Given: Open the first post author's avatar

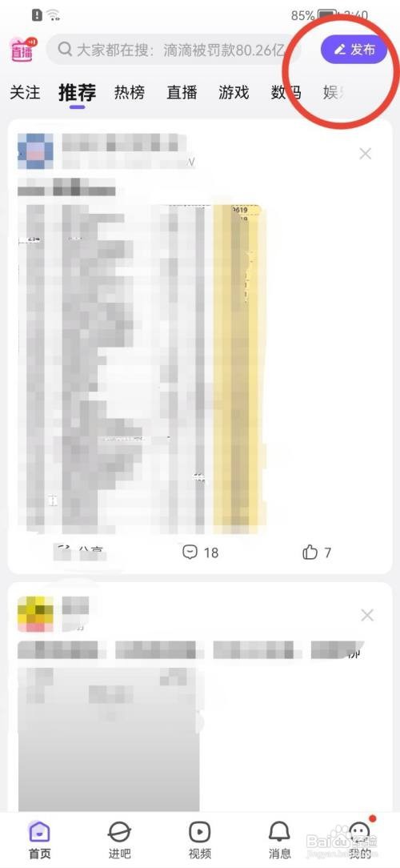Looking at the screenshot, I should 35,151.
